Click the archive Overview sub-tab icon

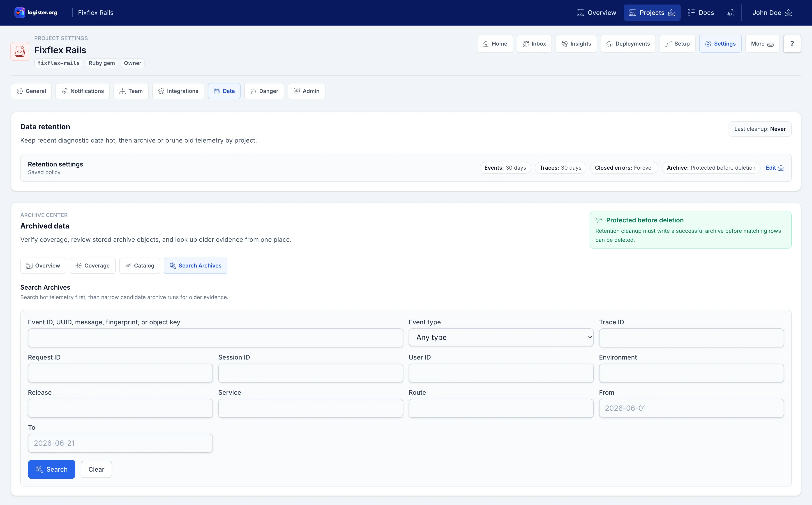tap(29, 265)
